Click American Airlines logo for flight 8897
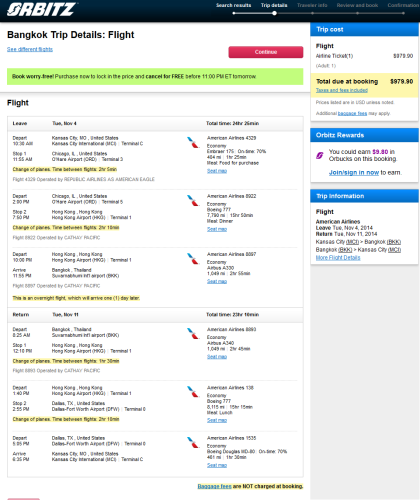This screenshot has width=420, height=500. click(x=193, y=259)
